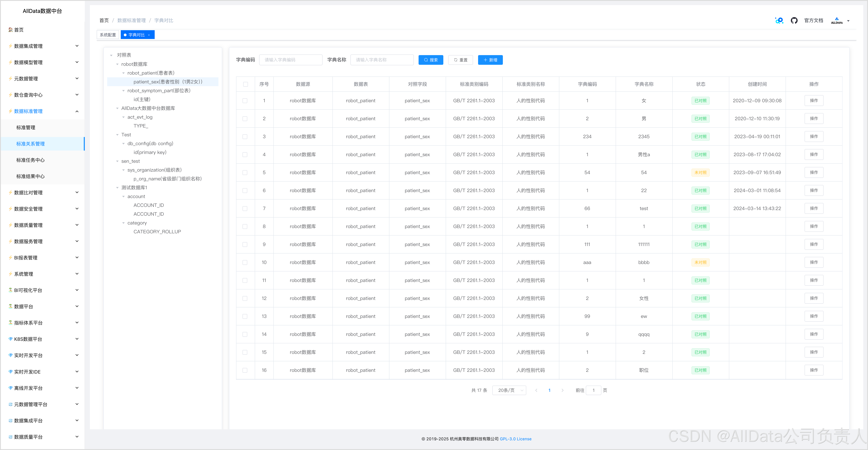Click the 新增 button
The height and width of the screenshot is (450, 868).
click(490, 60)
